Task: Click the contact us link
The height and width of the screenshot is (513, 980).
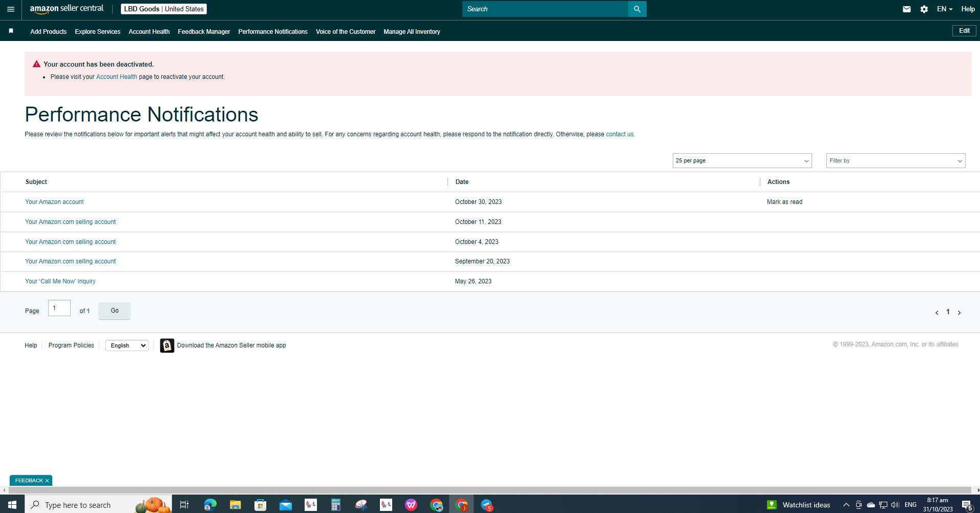Action: (x=620, y=134)
